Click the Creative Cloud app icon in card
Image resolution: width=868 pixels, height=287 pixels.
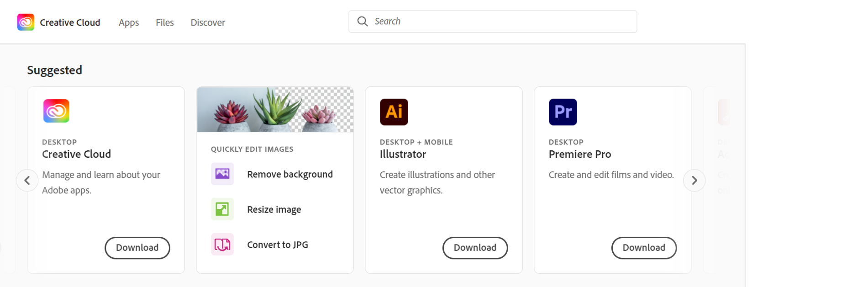[x=56, y=111]
